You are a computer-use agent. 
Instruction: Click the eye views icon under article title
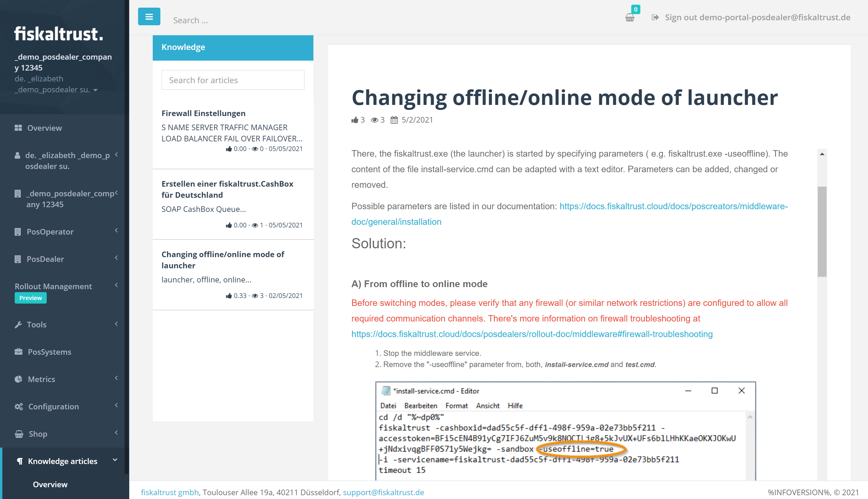click(x=375, y=120)
